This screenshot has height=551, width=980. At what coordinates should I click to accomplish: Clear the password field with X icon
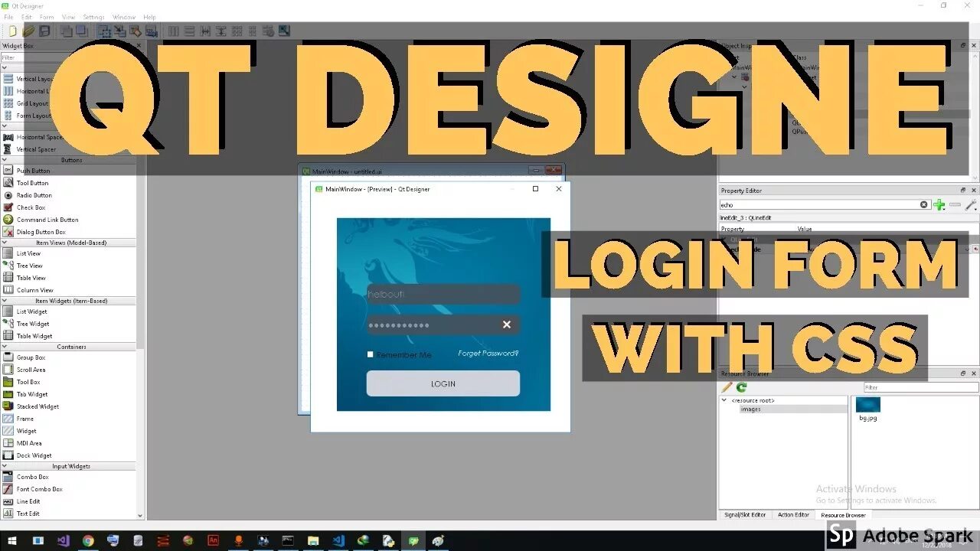[x=506, y=324]
